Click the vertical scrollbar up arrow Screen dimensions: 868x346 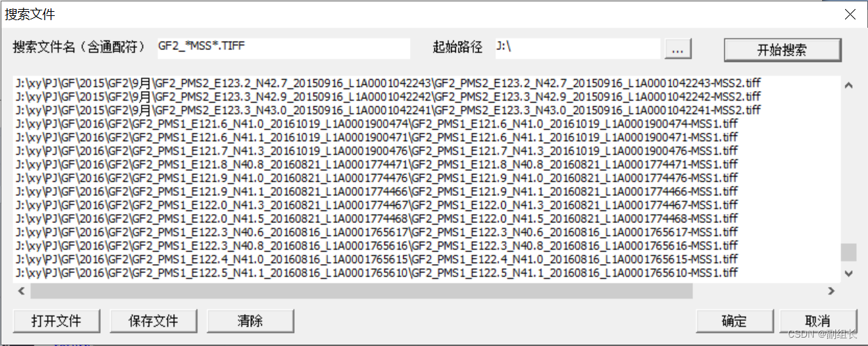click(849, 85)
